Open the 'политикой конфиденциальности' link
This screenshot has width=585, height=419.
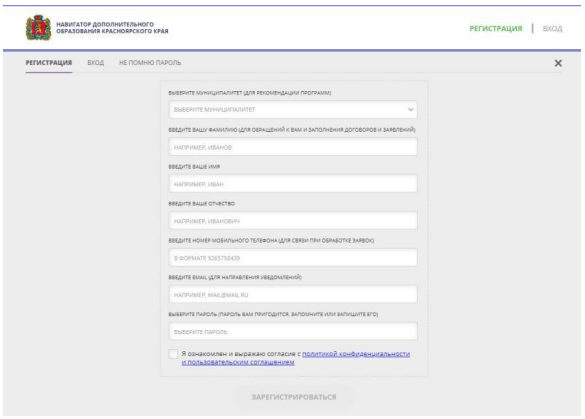[356, 354]
